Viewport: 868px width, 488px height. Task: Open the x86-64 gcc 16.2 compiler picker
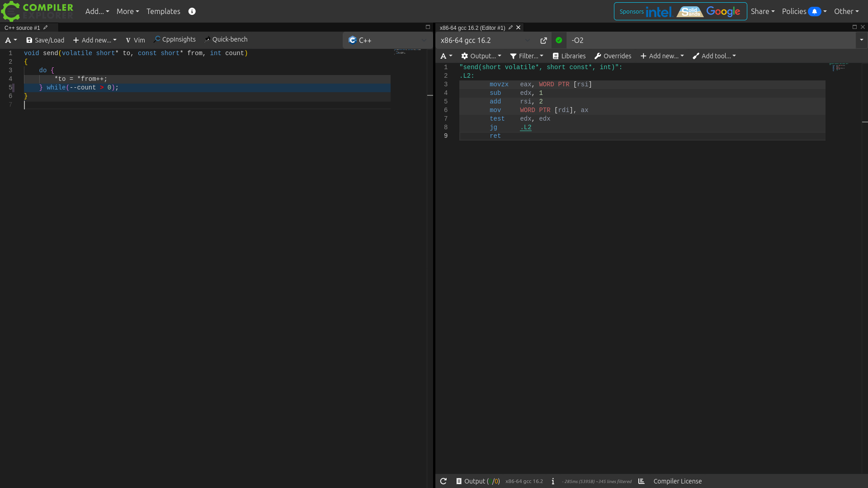pos(486,40)
